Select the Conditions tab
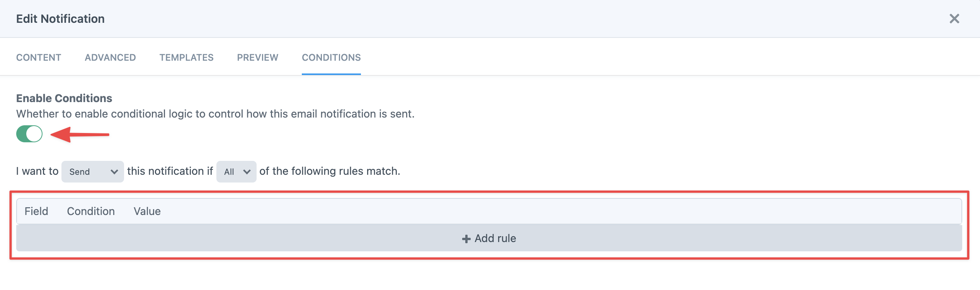Viewport: 980px width, 290px height. [331, 57]
